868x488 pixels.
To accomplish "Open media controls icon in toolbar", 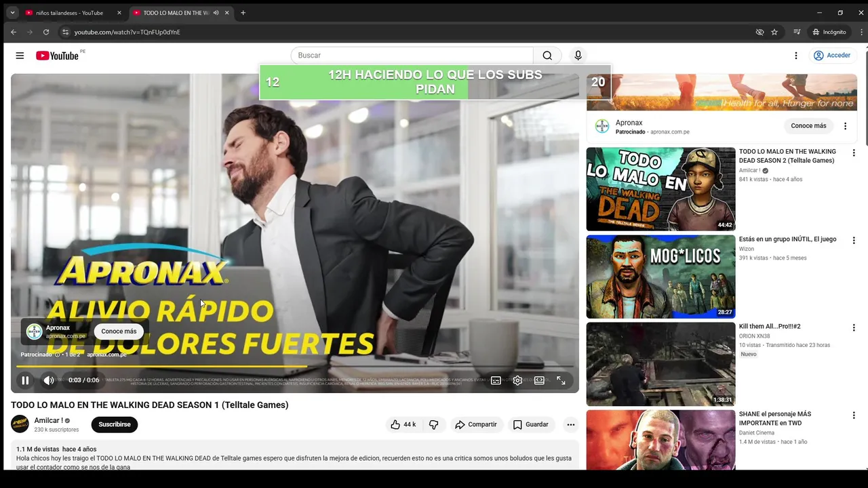I will [797, 32].
